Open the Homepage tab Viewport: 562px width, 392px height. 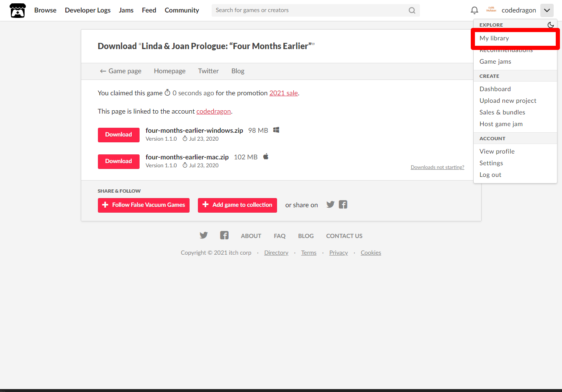170,71
